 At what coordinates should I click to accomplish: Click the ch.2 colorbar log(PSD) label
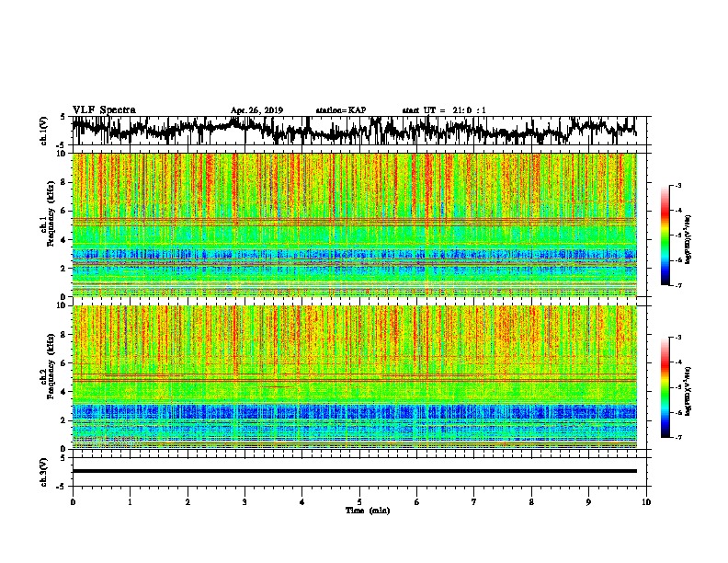click(x=688, y=391)
